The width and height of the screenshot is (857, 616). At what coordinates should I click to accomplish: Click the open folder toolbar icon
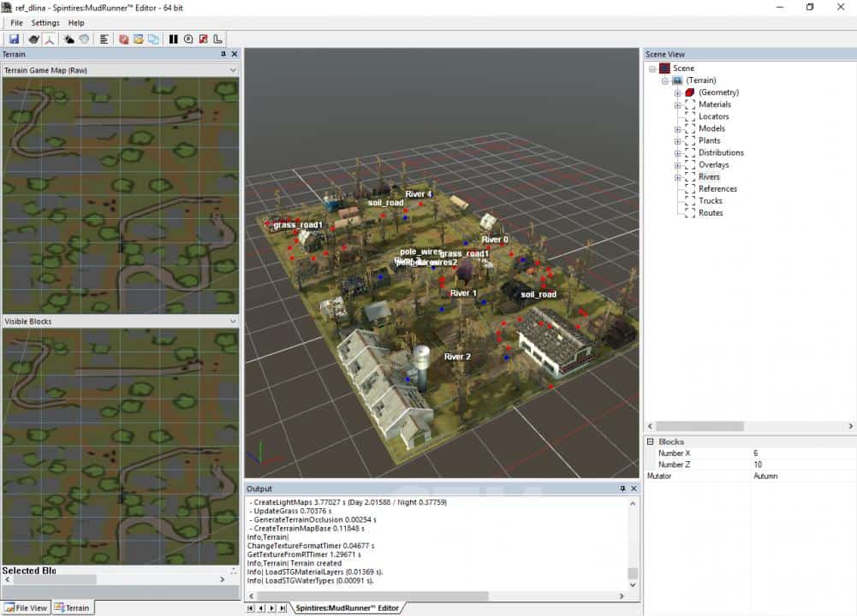tap(138, 39)
